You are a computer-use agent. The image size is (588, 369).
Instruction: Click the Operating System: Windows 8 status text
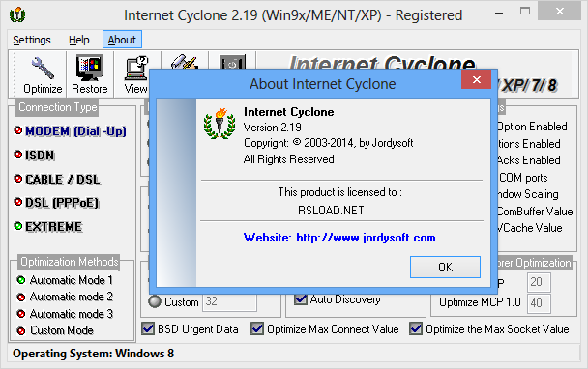[x=94, y=354]
